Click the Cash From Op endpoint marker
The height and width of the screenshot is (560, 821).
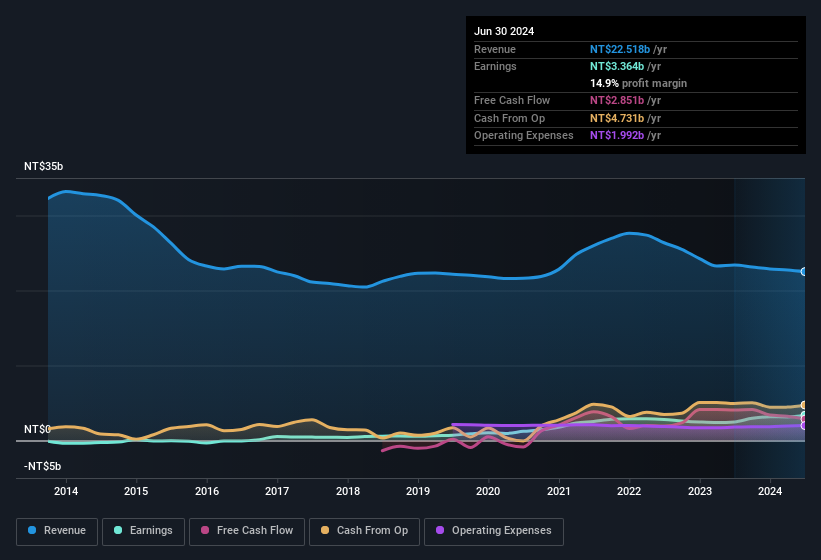click(x=804, y=405)
